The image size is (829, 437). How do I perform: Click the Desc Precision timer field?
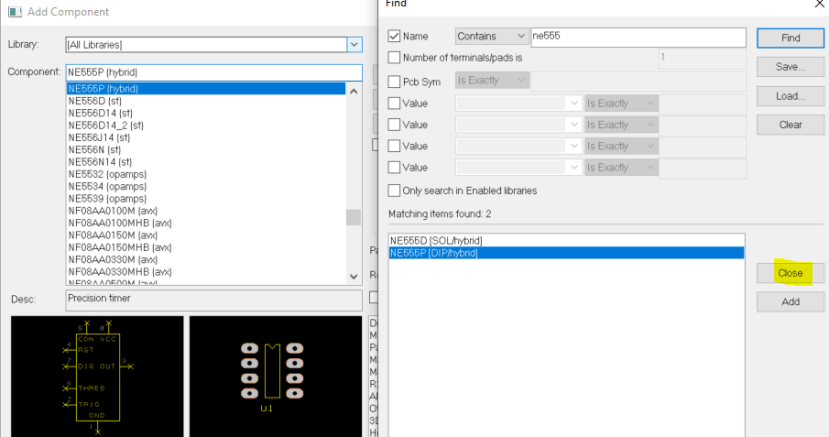click(214, 300)
